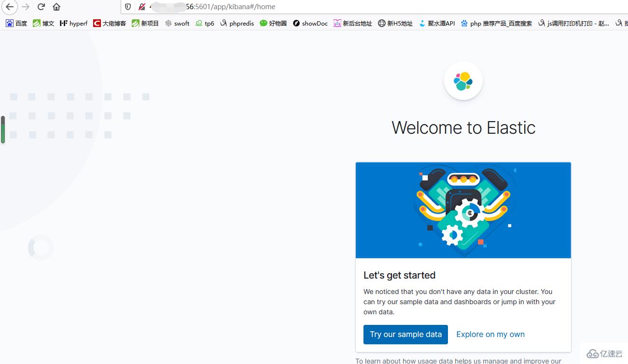Open the php 推荐产品_百度搜索 bookmark
The width and height of the screenshot is (628, 364).
coord(496,23)
